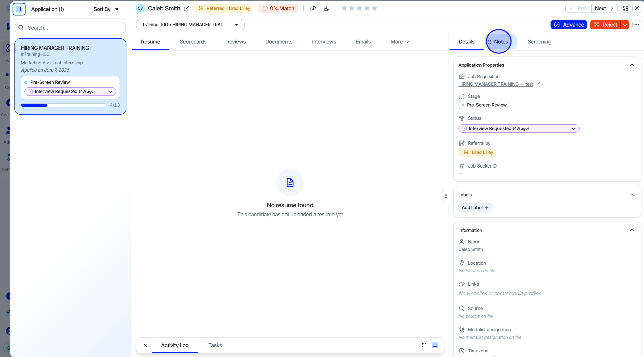Click the Brad Lilley referral chip

pos(477,152)
